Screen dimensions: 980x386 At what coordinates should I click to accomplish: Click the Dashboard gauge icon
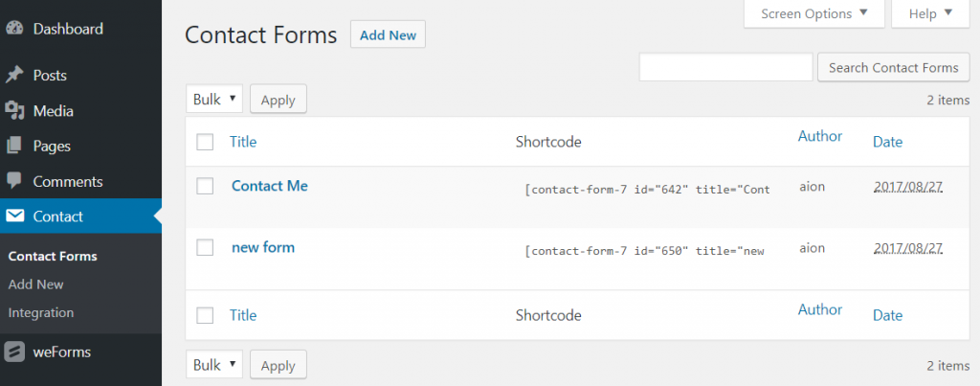tap(14, 29)
